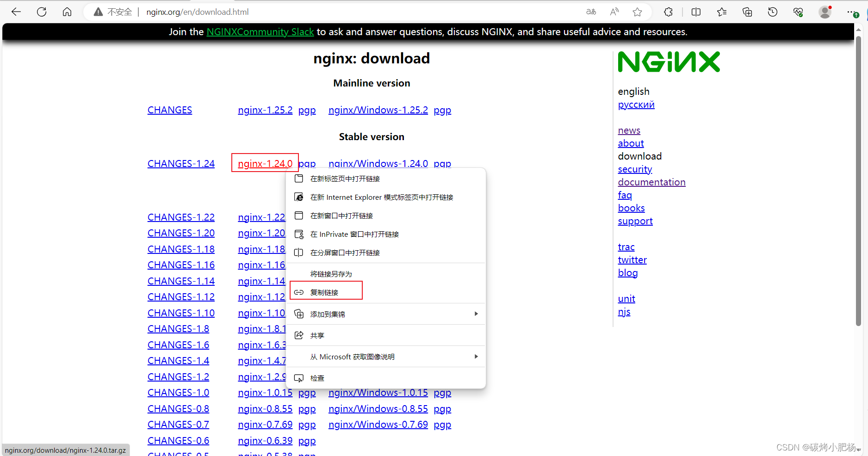Screen dimensions: 868x456
Task: Click the NGINX logo in sidebar
Action: click(x=669, y=62)
